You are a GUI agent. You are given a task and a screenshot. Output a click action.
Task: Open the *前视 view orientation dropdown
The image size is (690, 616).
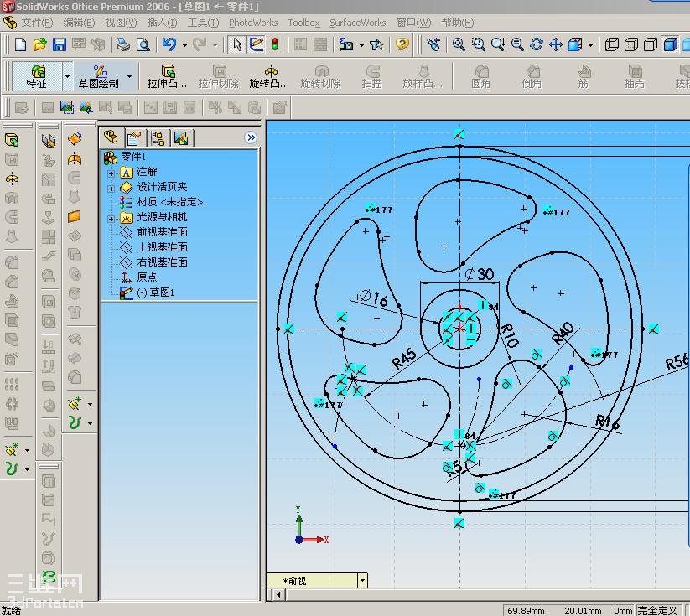tap(362, 580)
